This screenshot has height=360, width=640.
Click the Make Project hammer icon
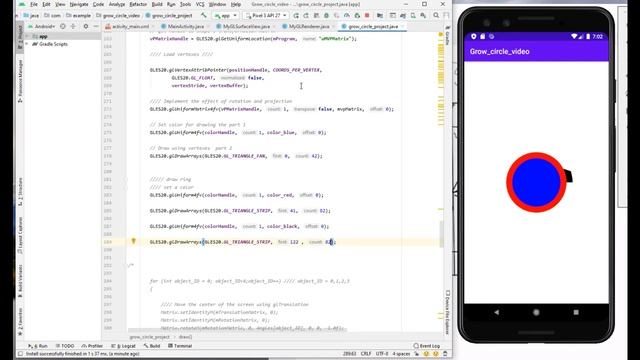coord(203,15)
